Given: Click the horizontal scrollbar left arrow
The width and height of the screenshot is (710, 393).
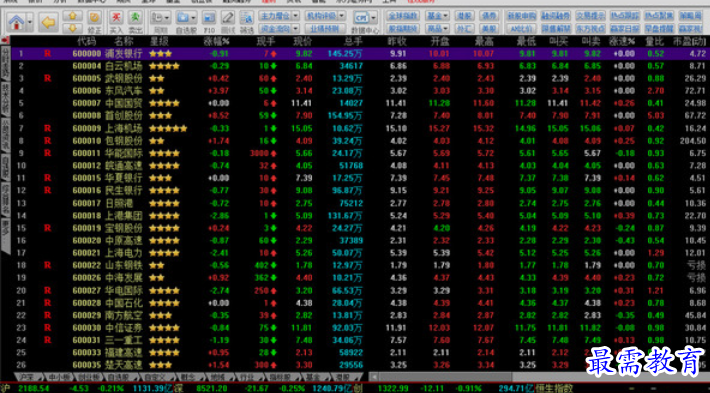Looking at the screenshot, I should (x=374, y=377).
